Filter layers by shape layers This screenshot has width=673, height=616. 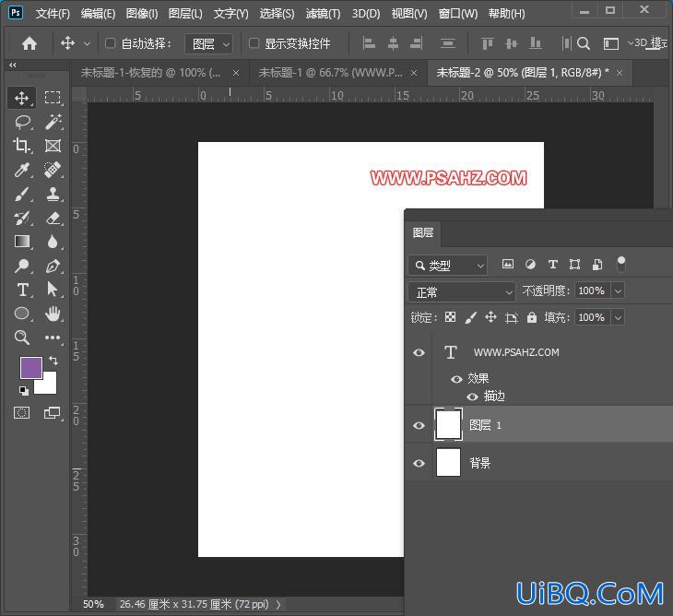[574, 265]
